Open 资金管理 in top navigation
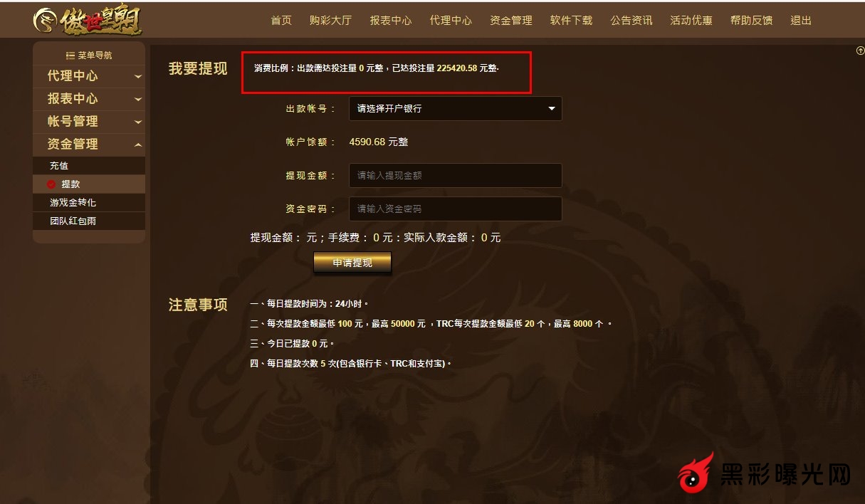 pyautogui.click(x=511, y=21)
